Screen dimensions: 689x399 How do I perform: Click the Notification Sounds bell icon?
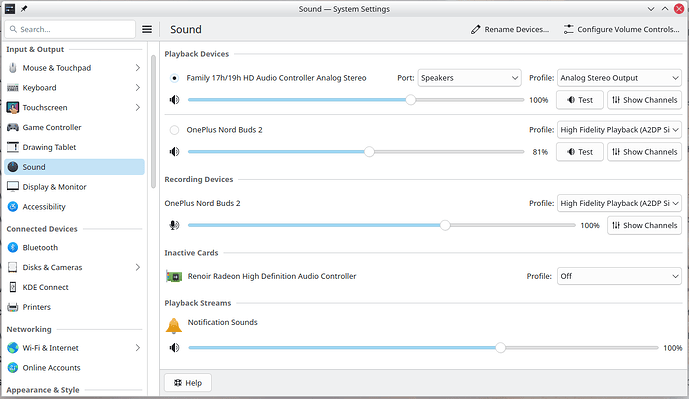[174, 326]
